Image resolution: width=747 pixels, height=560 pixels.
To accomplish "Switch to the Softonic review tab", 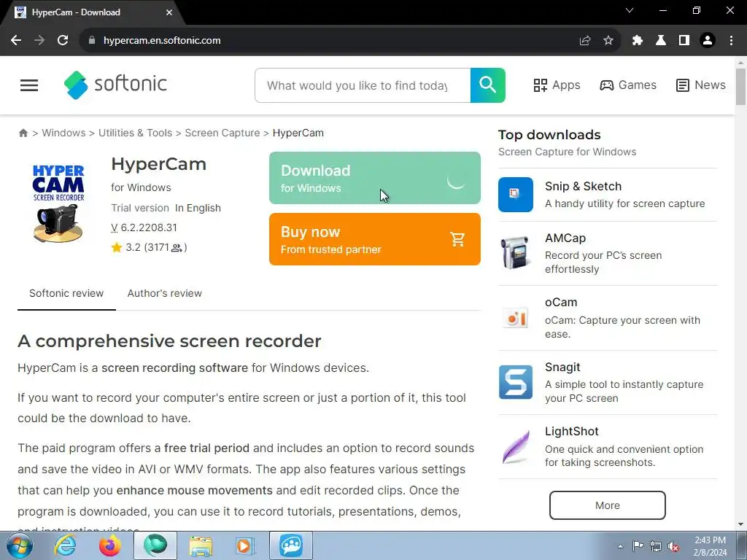I will pyautogui.click(x=66, y=293).
